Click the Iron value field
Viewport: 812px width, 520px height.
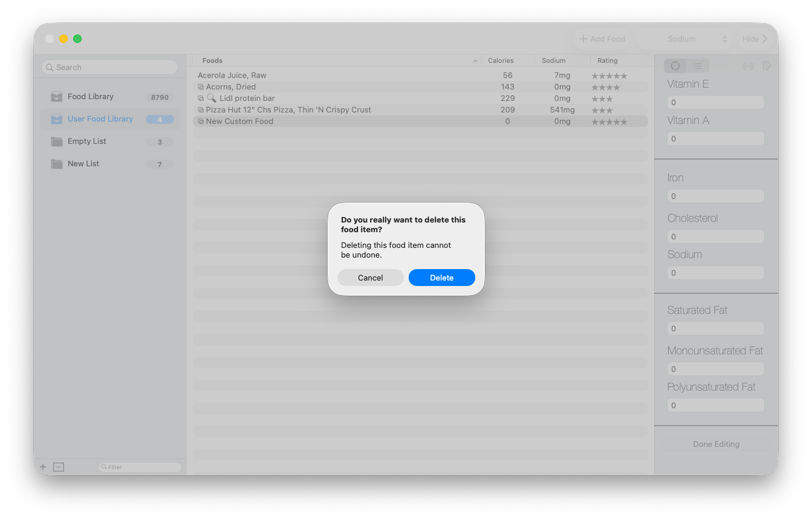click(x=716, y=196)
